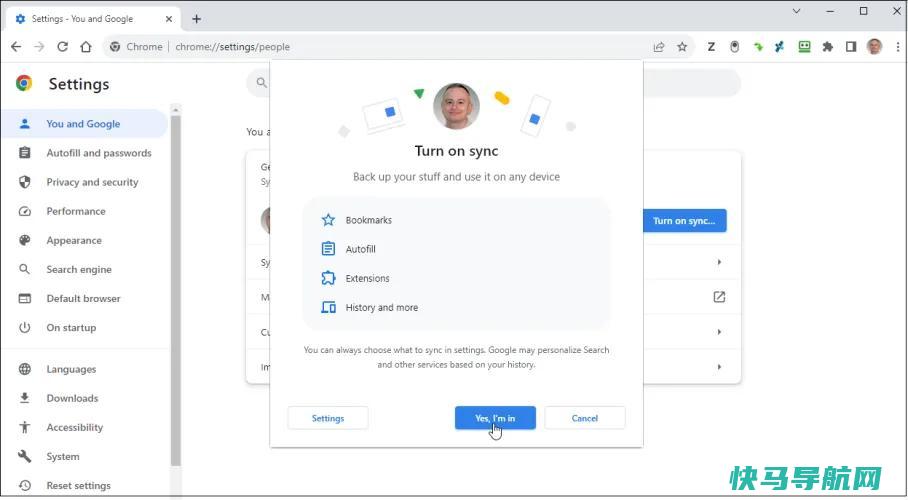Open a new tab with plus button
This screenshot has width=908, height=500.
(x=196, y=19)
